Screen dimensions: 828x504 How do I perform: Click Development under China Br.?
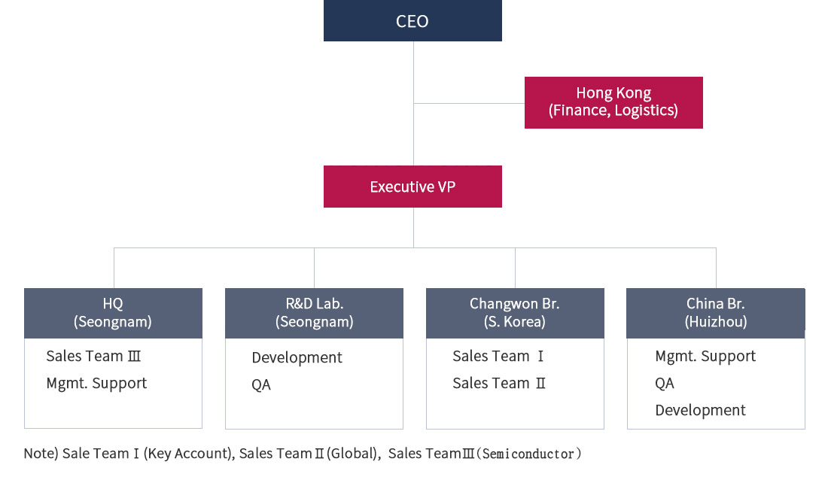[x=700, y=410]
